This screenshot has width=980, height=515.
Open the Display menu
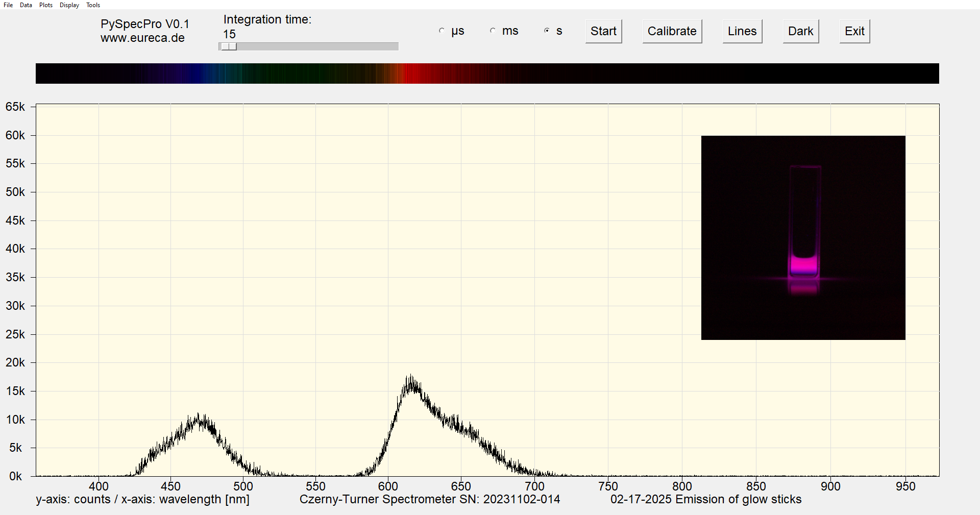coord(69,5)
